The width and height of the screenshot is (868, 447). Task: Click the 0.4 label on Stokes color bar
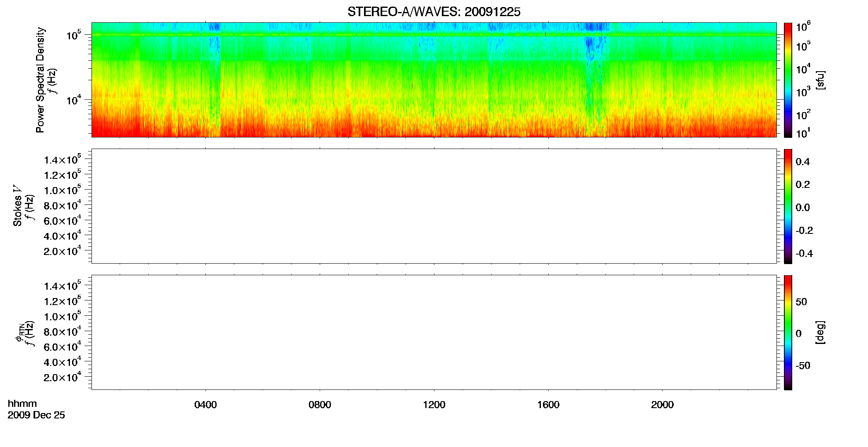(803, 162)
